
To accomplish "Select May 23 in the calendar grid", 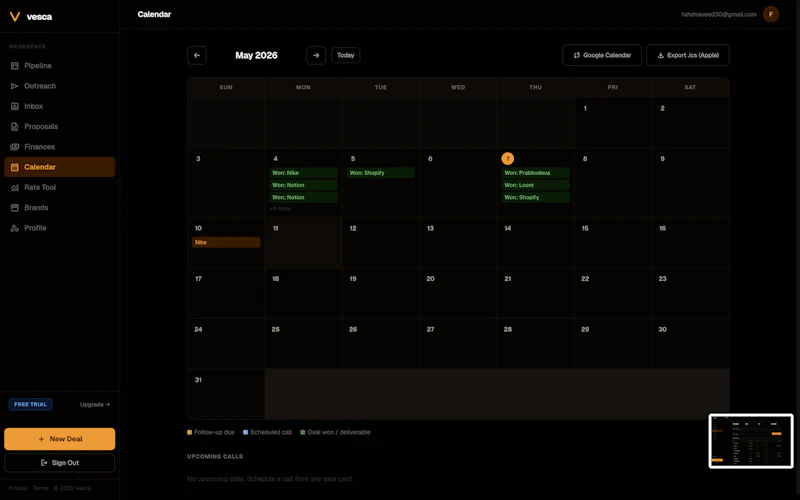I will [x=690, y=293].
